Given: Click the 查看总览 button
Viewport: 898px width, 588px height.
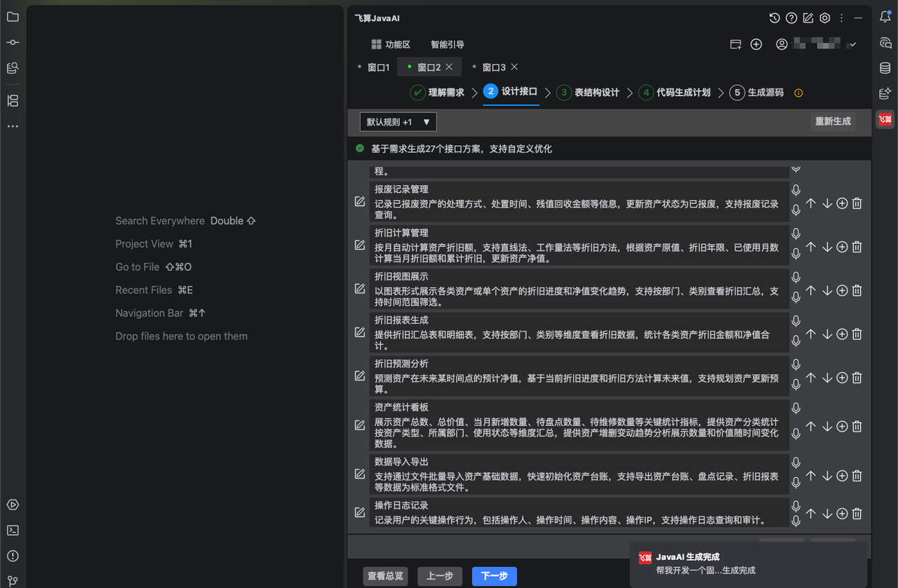Looking at the screenshot, I should point(385,576).
